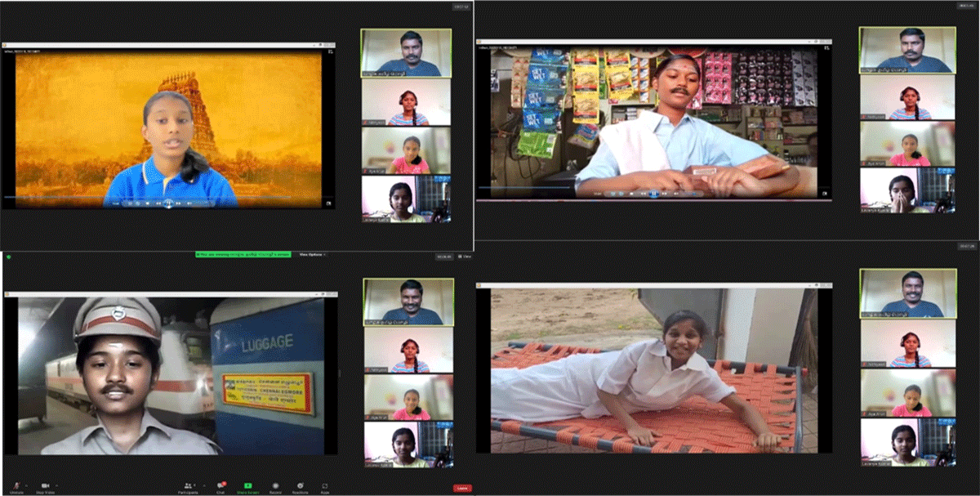Select the man's video thumbnail in bottom-left meeting
980x496 pixels.
click(x=408, y=302)
